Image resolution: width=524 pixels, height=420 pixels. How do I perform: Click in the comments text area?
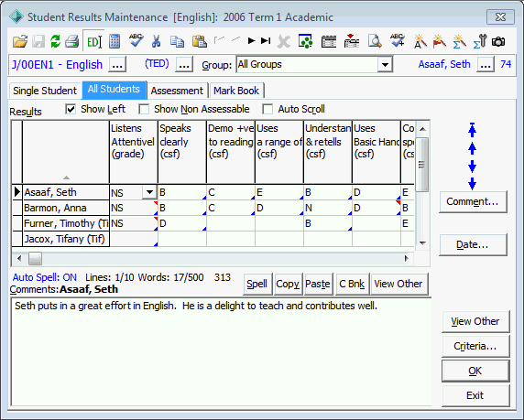click(x=221, y=352)
